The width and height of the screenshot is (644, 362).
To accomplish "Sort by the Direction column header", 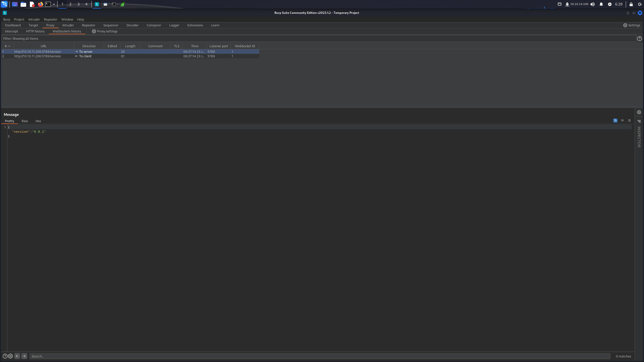I will [x=89, y=46].
